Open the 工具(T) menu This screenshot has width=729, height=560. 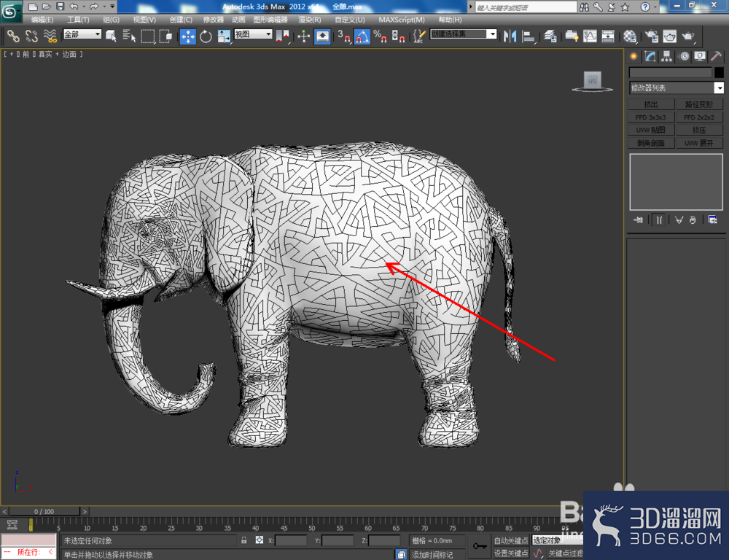(x=78, y=20)
